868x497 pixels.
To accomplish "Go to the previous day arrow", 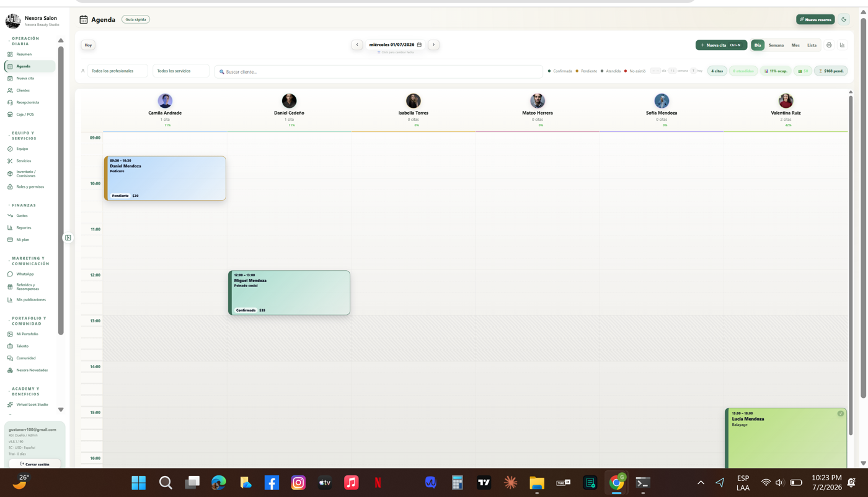I will (357, 45).
